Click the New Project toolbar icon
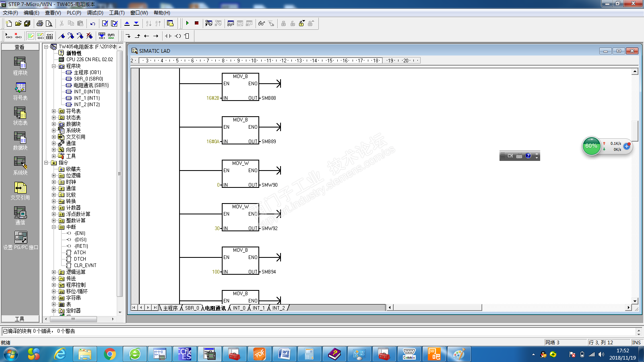644x362 pixels. click(9, 23)
